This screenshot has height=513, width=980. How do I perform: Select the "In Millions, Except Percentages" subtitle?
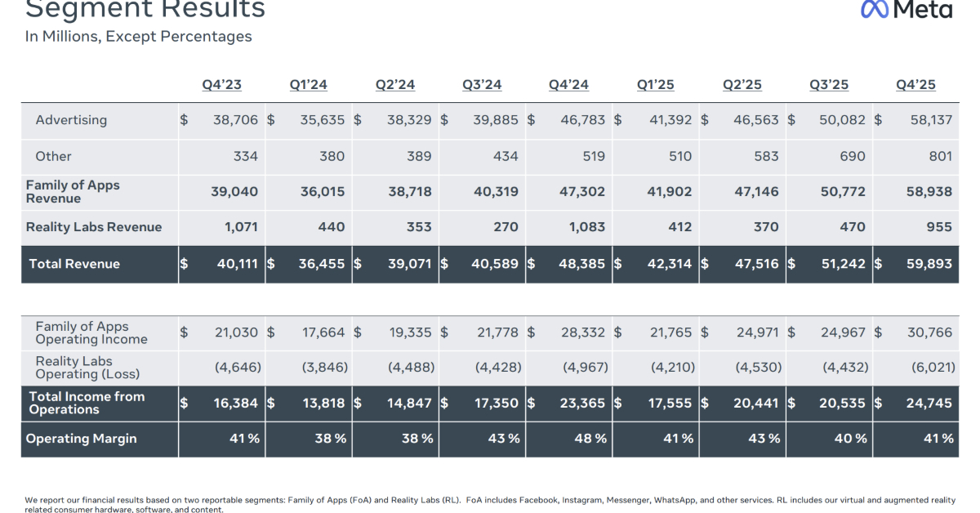click(139, 37)
